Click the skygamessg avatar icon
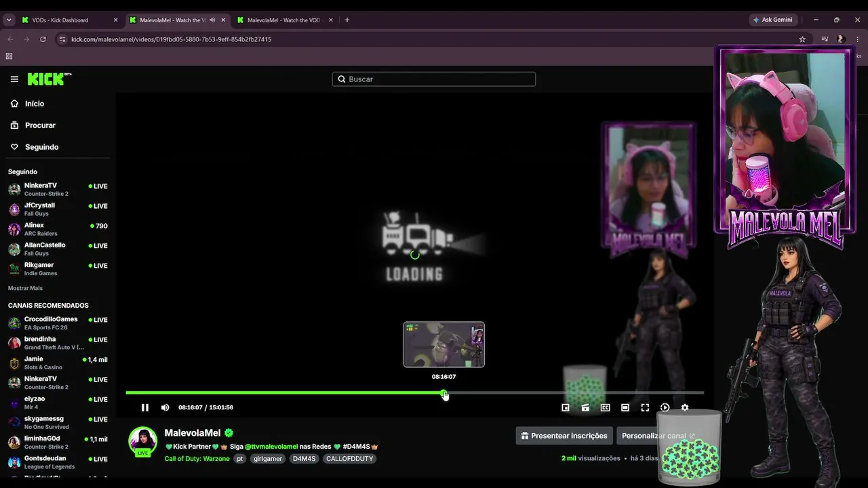Viewport: 868px width, 488px height. (x=14, y=423)
